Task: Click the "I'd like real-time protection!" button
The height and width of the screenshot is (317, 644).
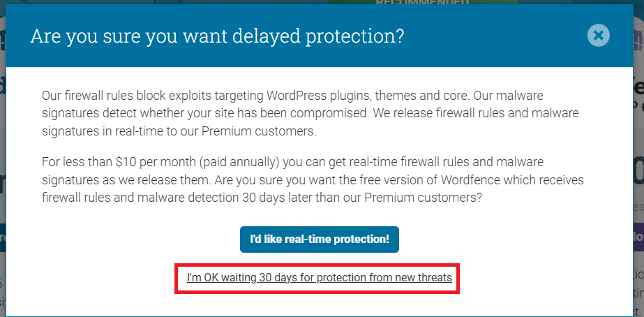Action: coord(320,239)
